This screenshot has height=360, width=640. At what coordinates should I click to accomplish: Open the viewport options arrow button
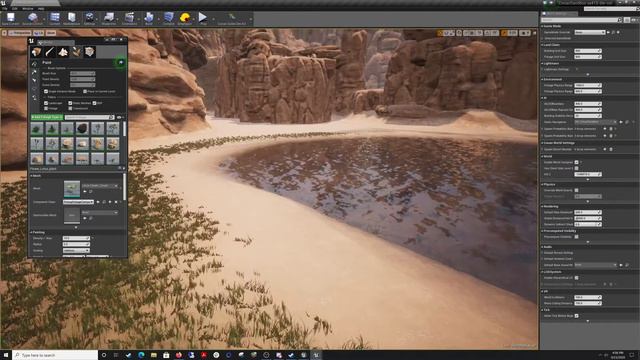point(4,33)
